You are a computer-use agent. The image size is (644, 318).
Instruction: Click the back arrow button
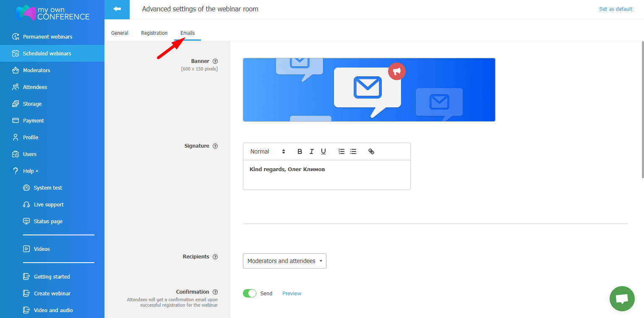pyautogui.click(x=117, y=9)
